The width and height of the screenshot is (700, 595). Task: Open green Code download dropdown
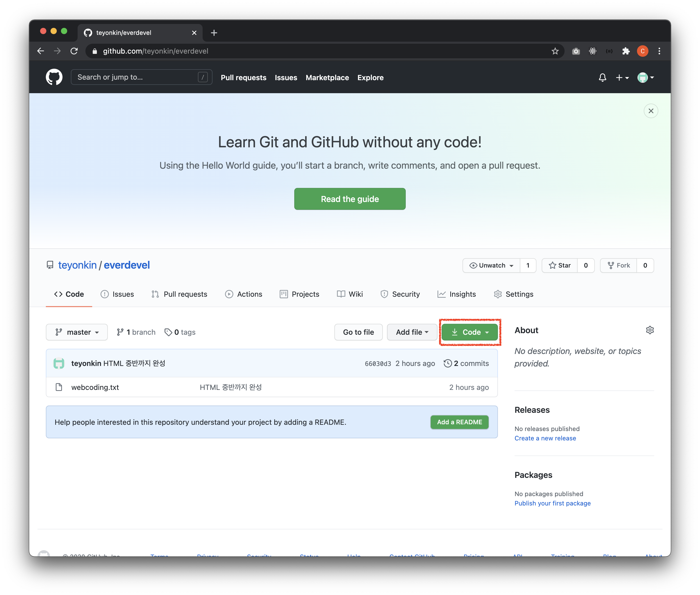pyautogui.click(x=470, y=332)
